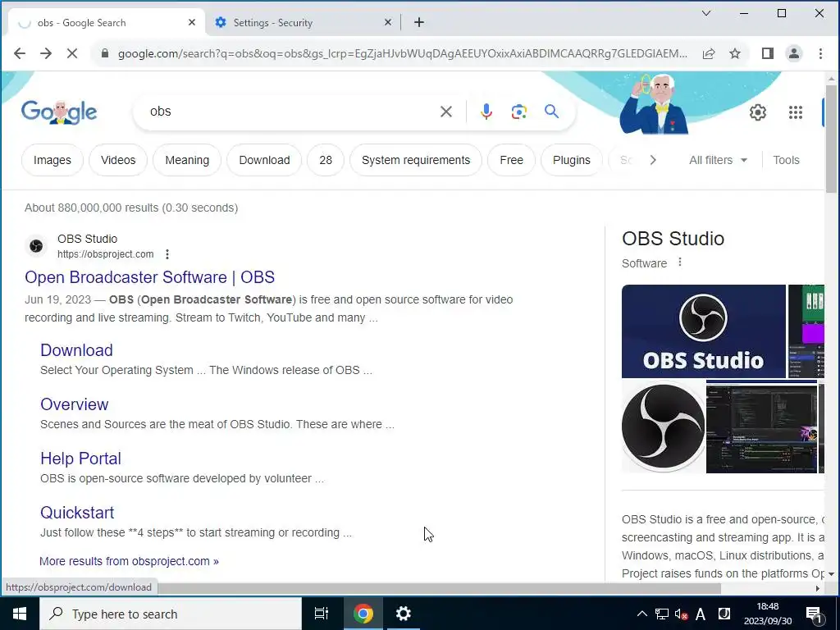
Task: Open the Download sitelink
Action: pyautogui.click(x=76, y=350)
